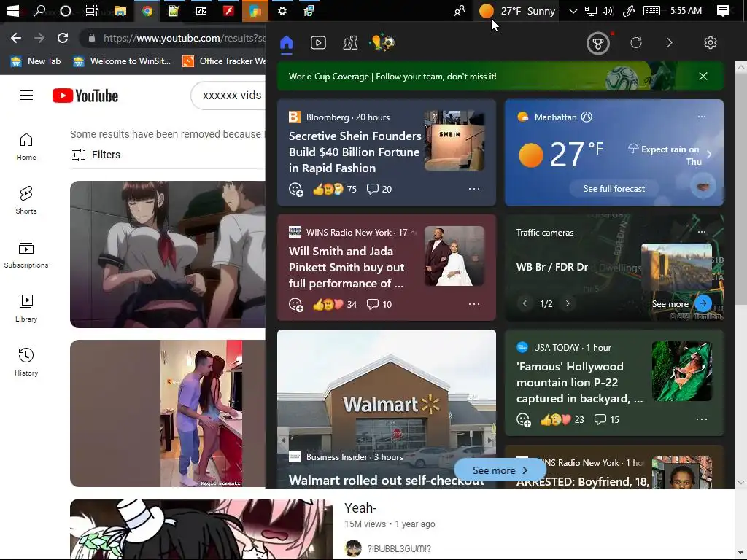Screen dimensions: 747x560
Task: Click See full forecast button
Action: pos(614,189)
